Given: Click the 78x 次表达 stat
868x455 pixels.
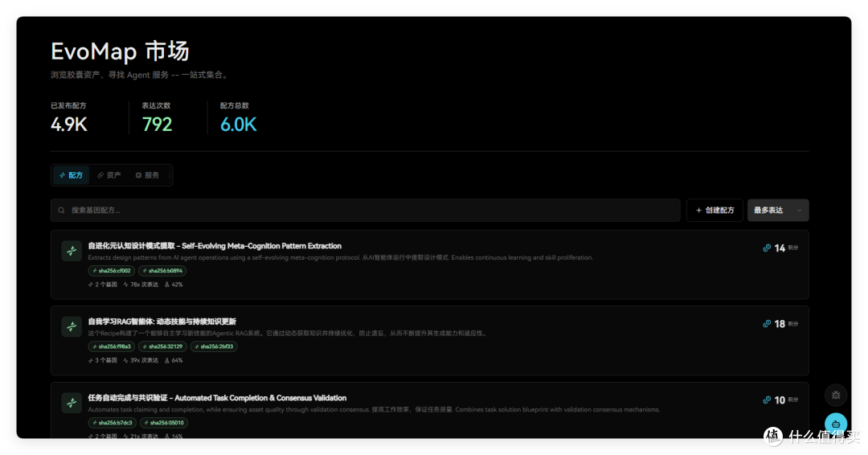Looking at the screenshot, I should tap(141, 285).
